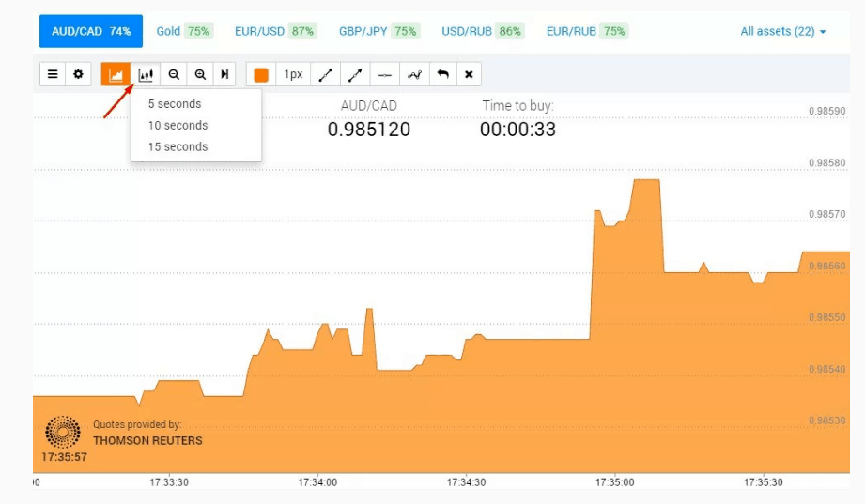Image resolution: width=865 pixels, height=504 pixels.
Task: Click the 0.98570 price axis label
Action: (826, 214)
